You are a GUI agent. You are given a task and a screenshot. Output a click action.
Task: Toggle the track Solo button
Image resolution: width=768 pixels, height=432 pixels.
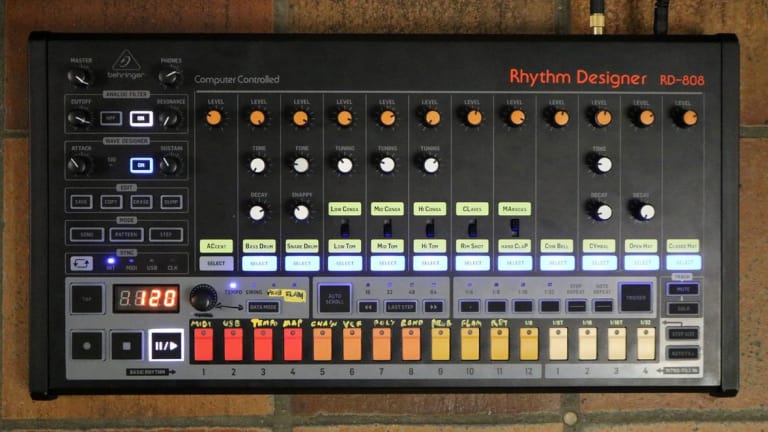coord(683,309)
